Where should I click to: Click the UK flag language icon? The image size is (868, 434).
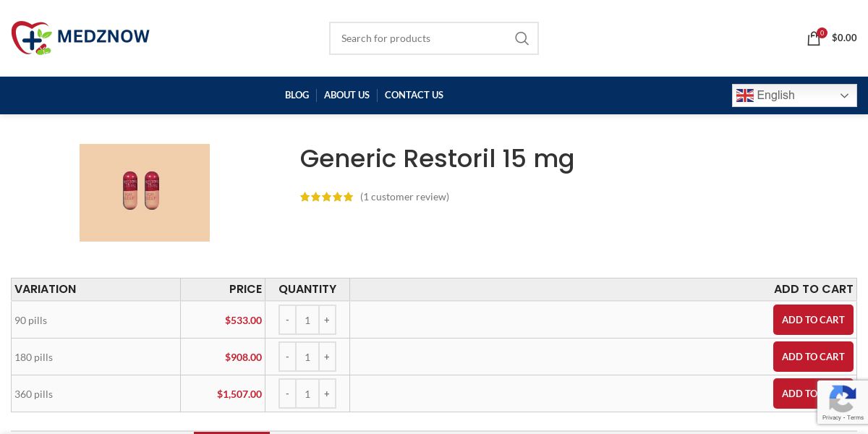click(x=745, y=95)
